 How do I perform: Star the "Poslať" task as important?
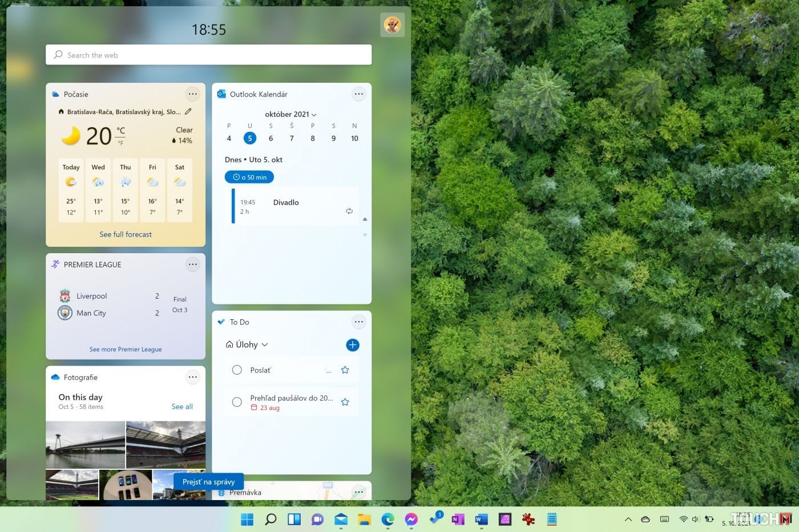[x=345, y=369]
